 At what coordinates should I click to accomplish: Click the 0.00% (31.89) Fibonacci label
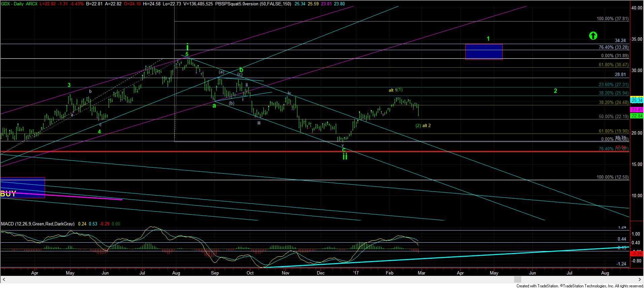615,56
